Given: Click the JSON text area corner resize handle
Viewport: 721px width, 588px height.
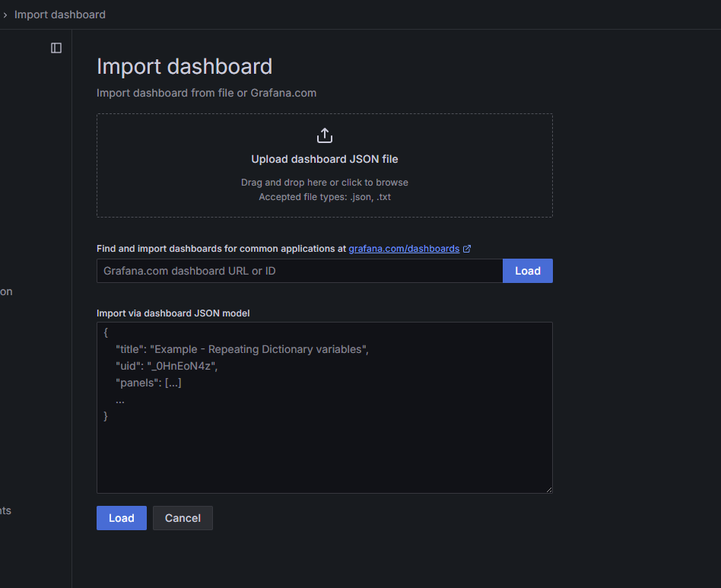Looking at the screenshot, I should pyautogui.click(x=549, y=490).
